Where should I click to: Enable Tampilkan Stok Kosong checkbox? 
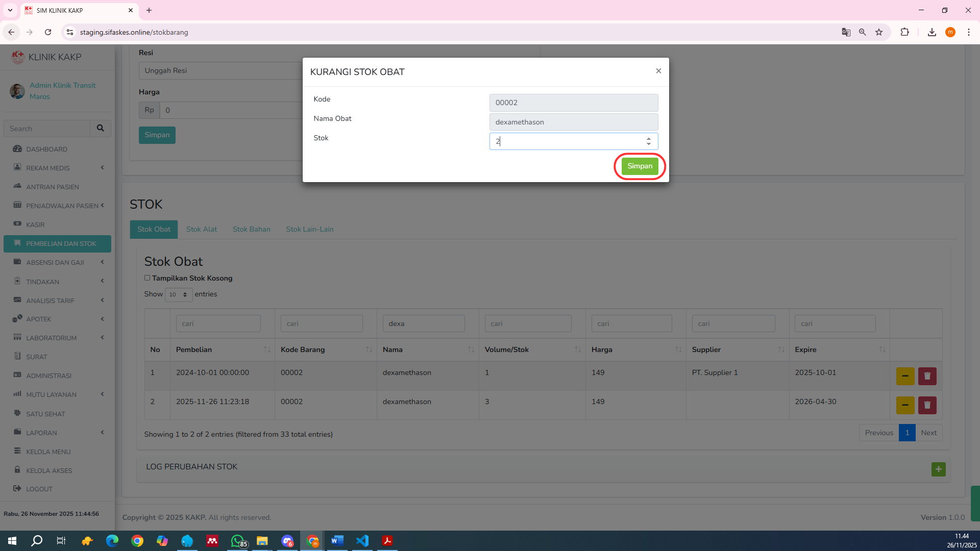[148, 278]
